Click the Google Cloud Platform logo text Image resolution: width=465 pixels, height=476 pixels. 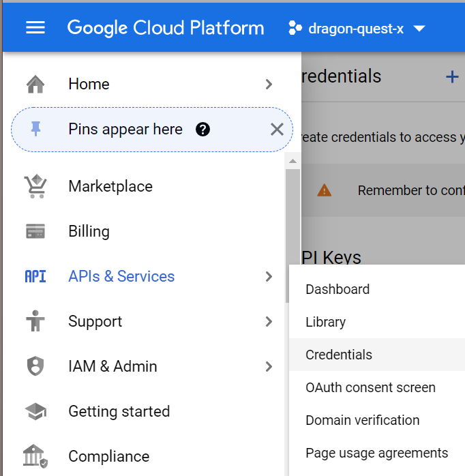tap(166, 28)
